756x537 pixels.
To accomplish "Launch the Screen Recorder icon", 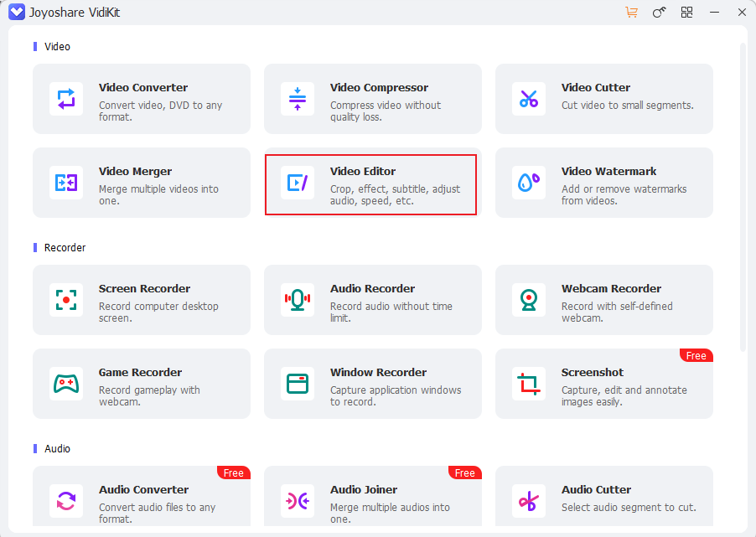I will click(66, 300).
